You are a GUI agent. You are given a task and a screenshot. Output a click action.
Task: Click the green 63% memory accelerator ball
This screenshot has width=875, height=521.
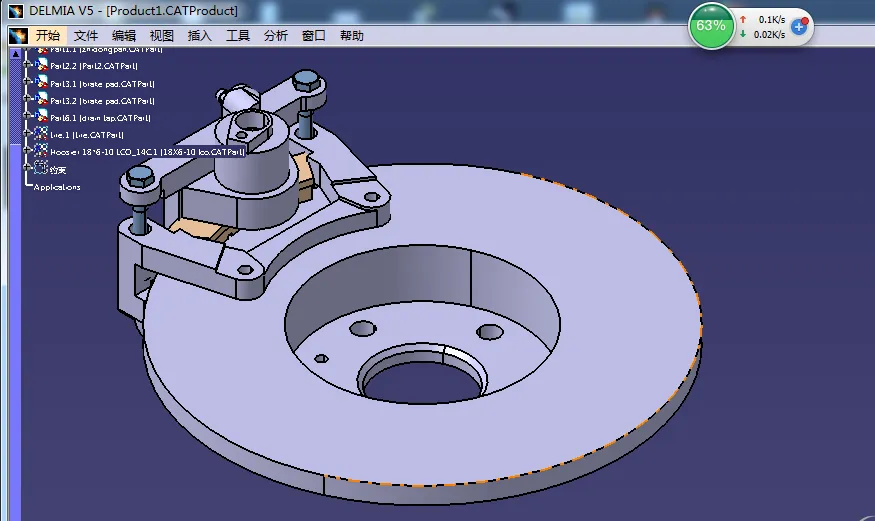[x=711, y=26]
